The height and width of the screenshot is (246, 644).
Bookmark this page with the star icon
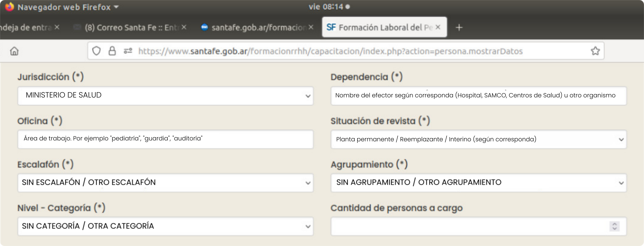[595, 51]
